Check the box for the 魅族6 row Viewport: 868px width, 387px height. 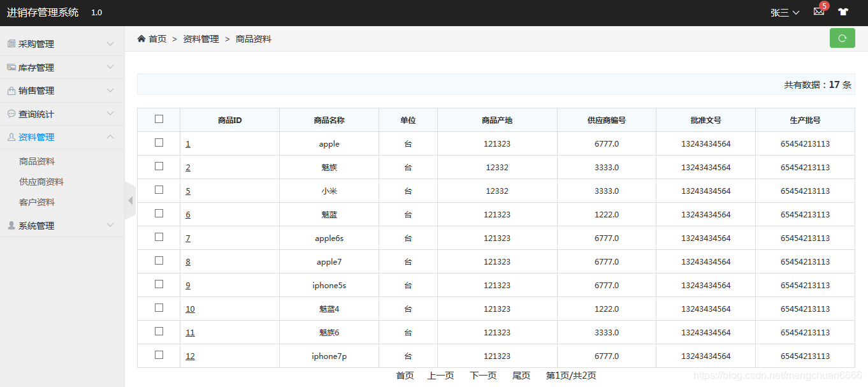159,332
